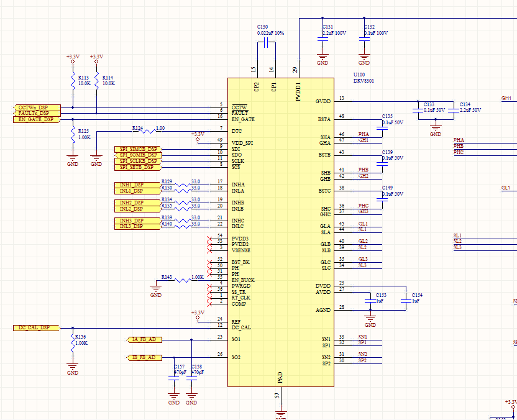Select bootstrap capacitor C135 symbol
The image size is (517, 420).
382,128
